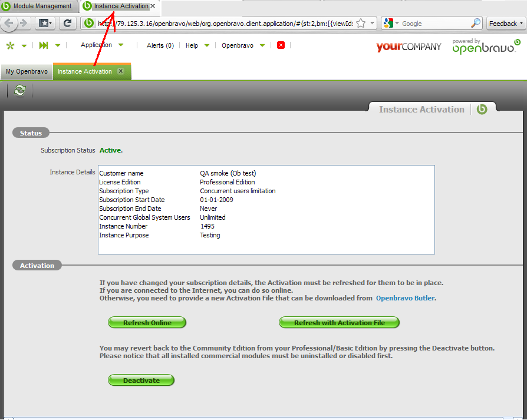The width and height of the screenshot is (527, 420).
Task: Click the Concurrent users limitation value
Action: pyautogui.click(x=238, y=191)
